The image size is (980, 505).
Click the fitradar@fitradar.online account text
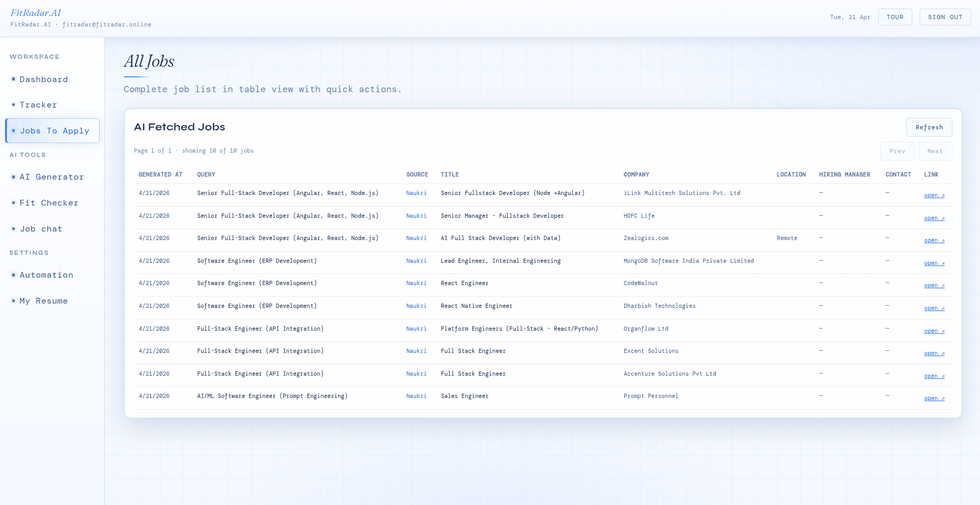[107, 24]
